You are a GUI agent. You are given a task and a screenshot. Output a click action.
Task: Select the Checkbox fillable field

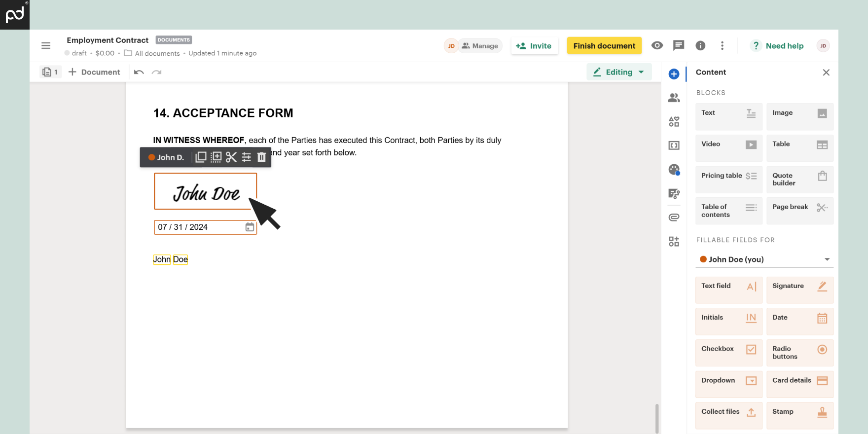[x=729, y=353]
